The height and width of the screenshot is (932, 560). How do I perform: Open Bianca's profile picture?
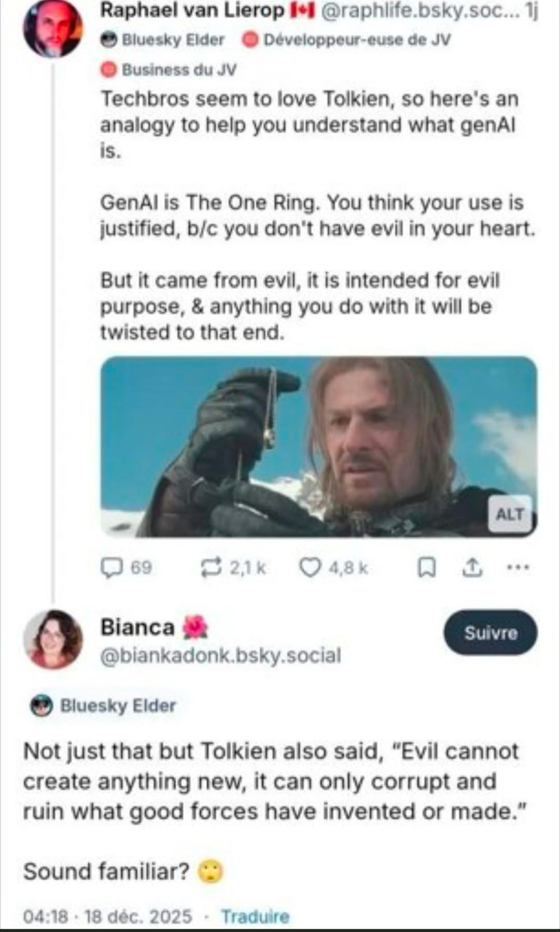[x=53, y=639]
